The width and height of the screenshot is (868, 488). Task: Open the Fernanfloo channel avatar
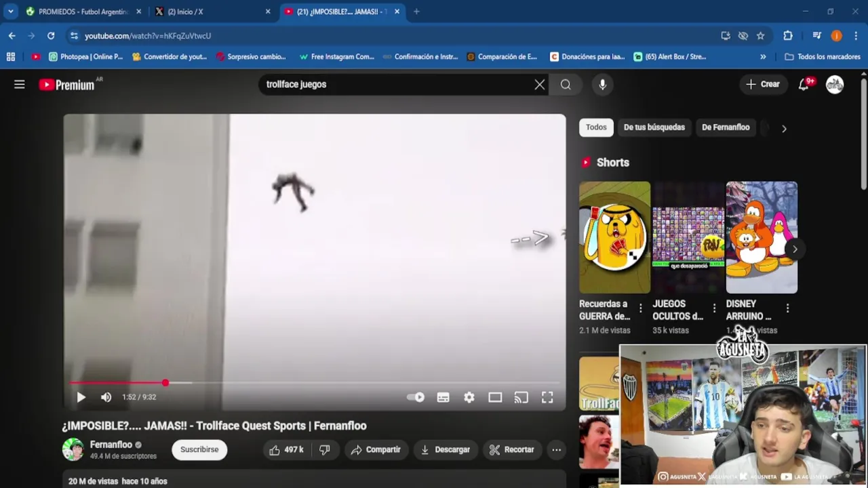pyautogui.click(x=73, y=449)
